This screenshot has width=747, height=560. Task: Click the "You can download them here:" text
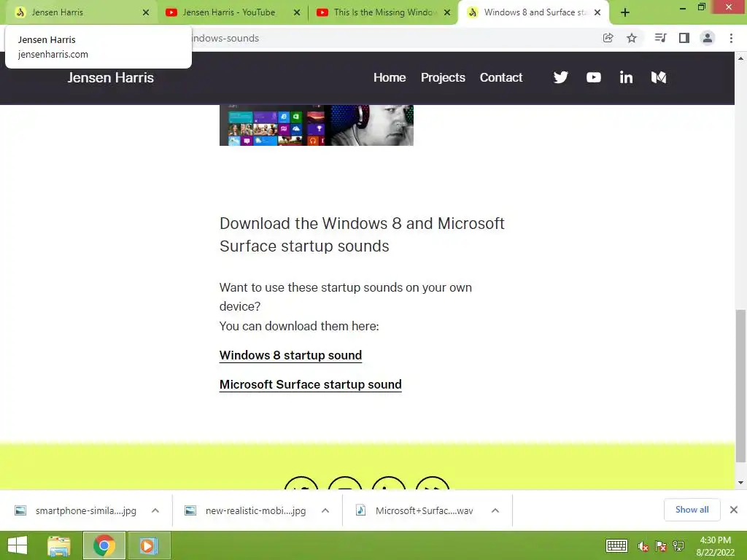click(299, 326)
